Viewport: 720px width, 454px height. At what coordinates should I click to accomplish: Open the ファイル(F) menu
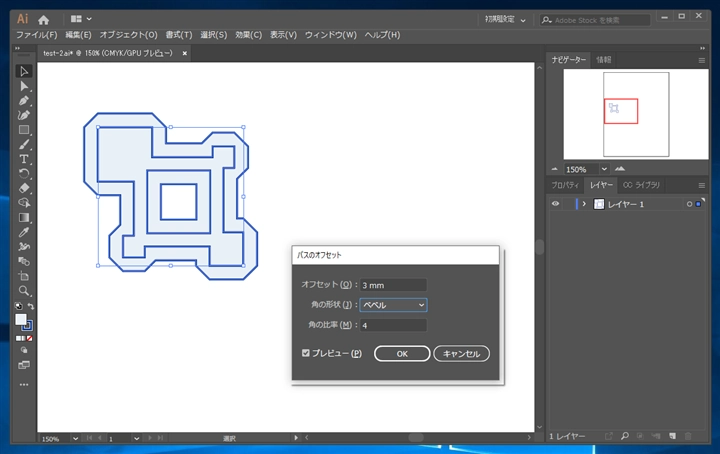37,35
